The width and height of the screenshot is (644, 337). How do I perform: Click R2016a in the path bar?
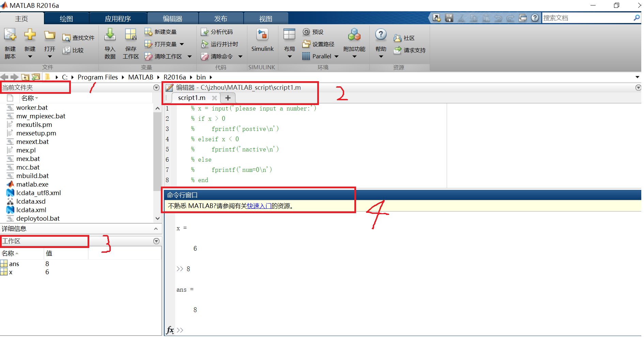(x=175, y=77)
